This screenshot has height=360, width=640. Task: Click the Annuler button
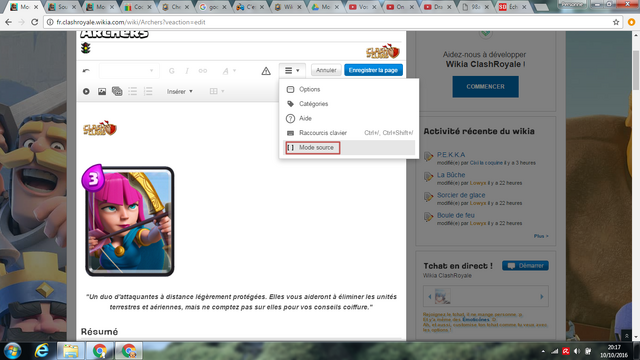326,70
